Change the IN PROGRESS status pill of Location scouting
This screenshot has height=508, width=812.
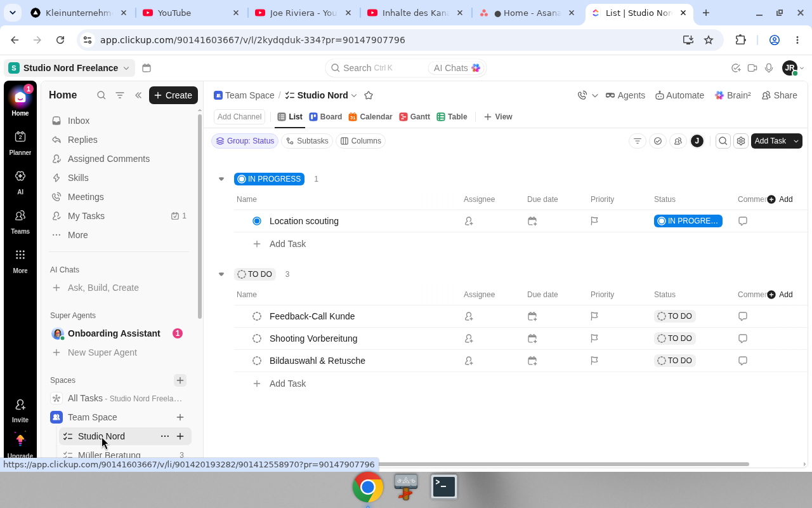click(688, 221)
